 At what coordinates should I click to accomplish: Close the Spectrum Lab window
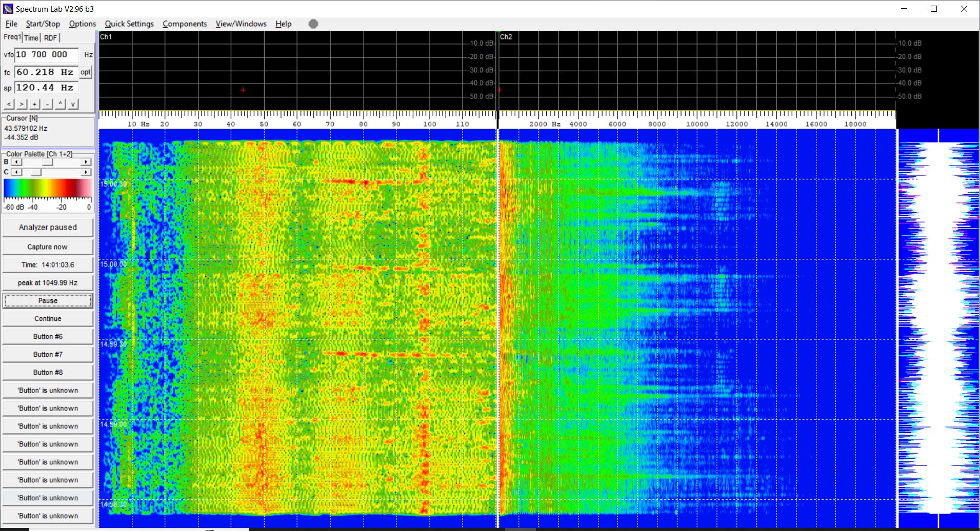point(964,9)
